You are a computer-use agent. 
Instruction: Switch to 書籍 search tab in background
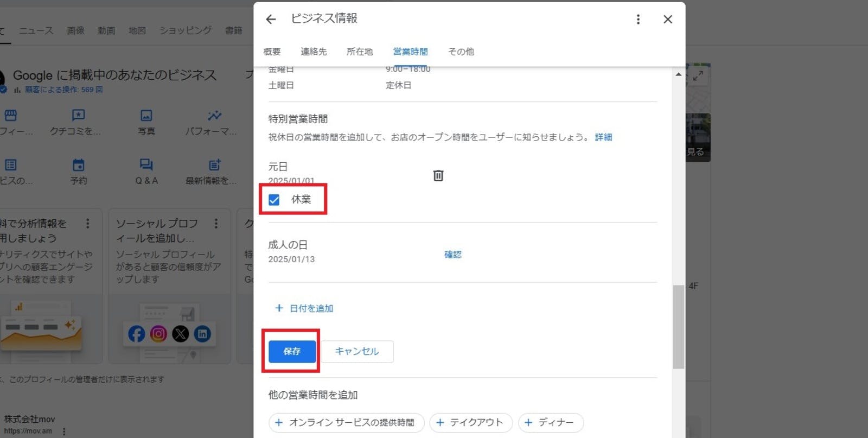tap(234, 30)
